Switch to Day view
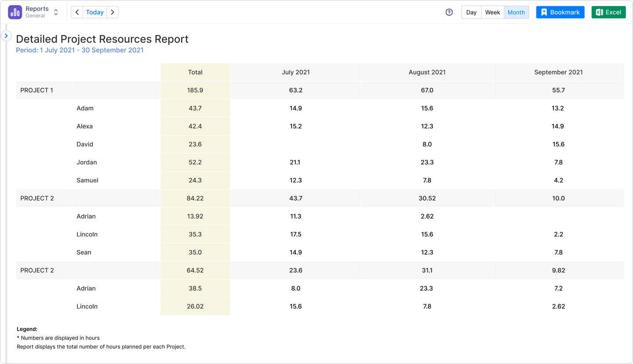The width and height of the screenshot is (633, 364). [x=471, y=12]
